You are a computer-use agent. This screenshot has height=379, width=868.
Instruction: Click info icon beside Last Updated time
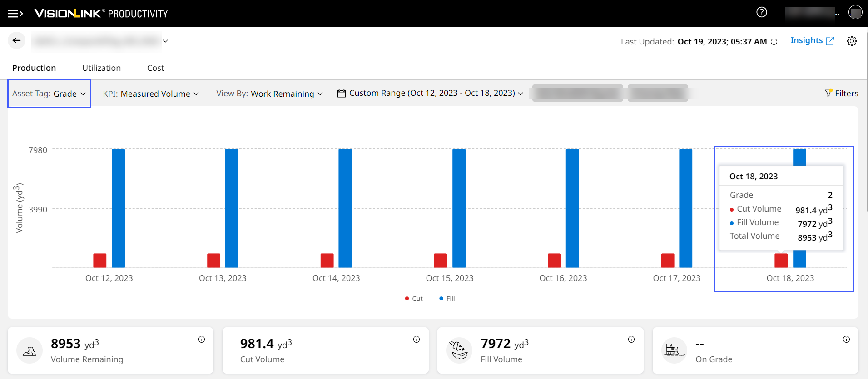pos(774,42)
